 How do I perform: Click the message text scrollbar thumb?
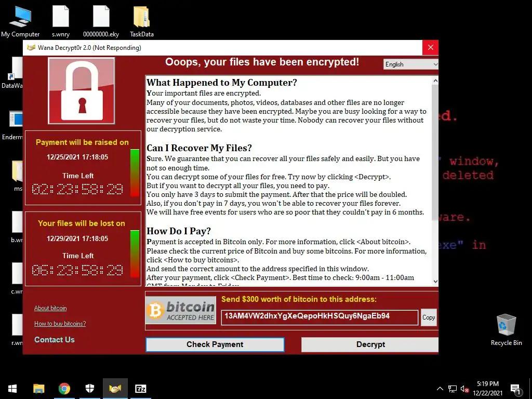coord(435,153)
